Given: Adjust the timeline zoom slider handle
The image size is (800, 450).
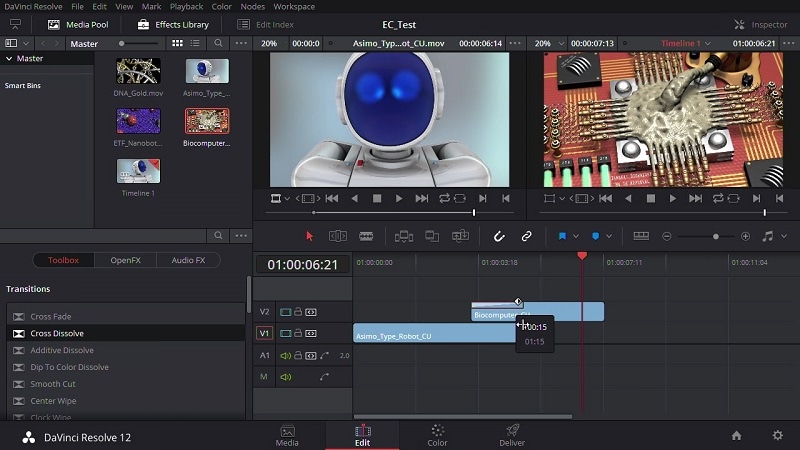Looking at the screenshot, I should click(x=715, y=236).
